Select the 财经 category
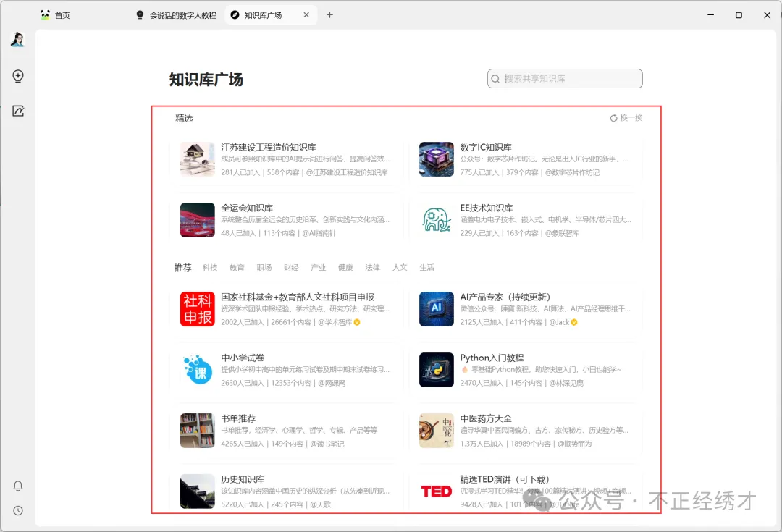The height and width of the screenshot is (532, 782). coord(291,268)
